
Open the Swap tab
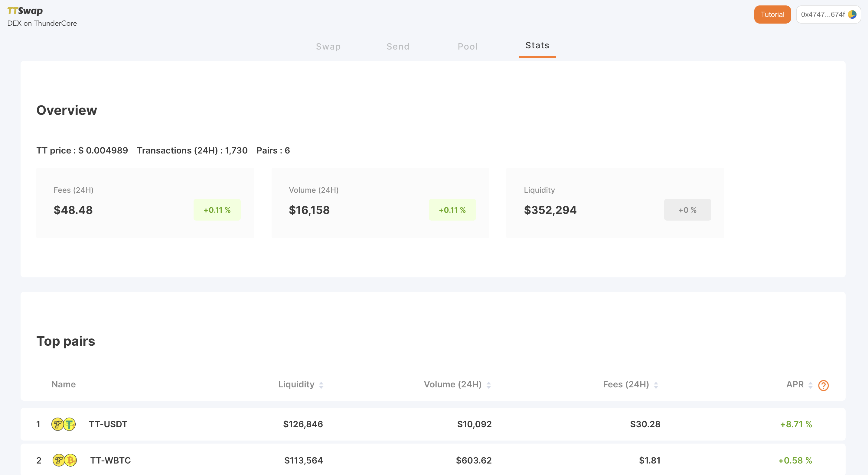click(328, 47)
